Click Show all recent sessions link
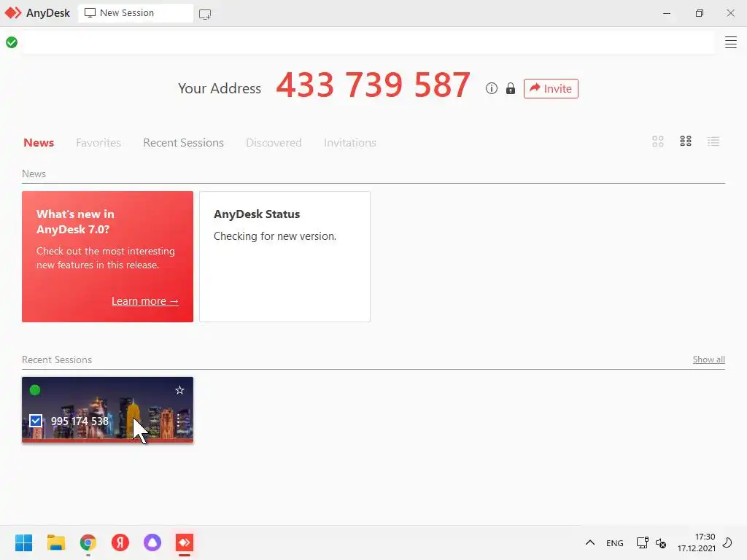Image resolution: width=747 pixels, height=560 pixels. (x=708, y=359)
